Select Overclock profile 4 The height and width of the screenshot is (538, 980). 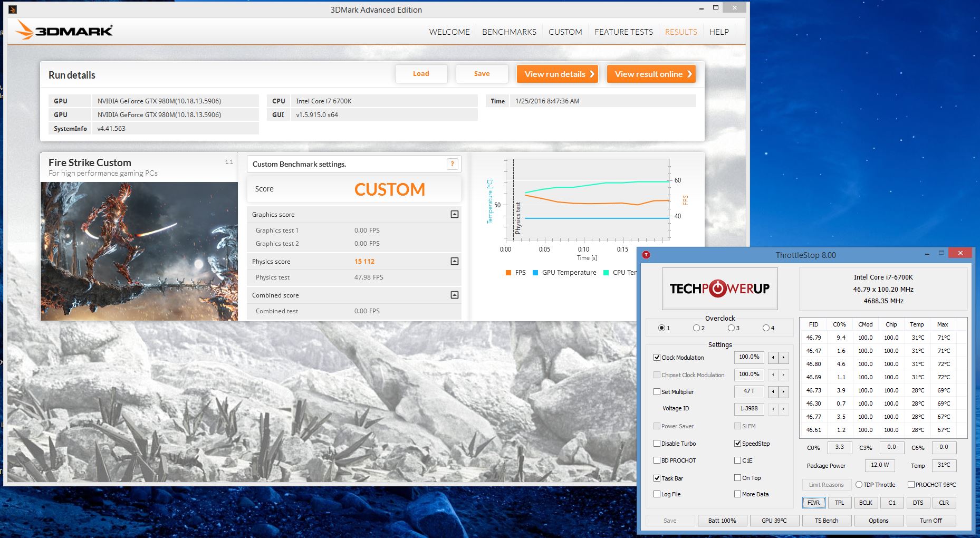[766, 328]
